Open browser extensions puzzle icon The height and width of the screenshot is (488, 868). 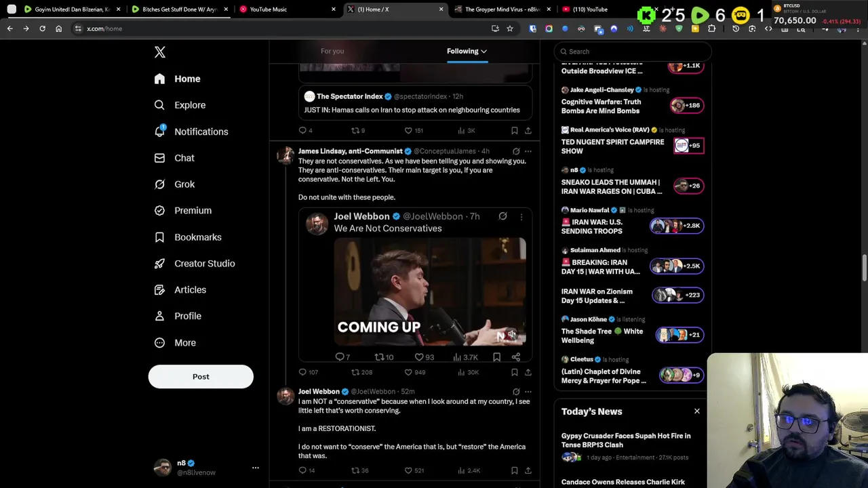click(711, 28)
